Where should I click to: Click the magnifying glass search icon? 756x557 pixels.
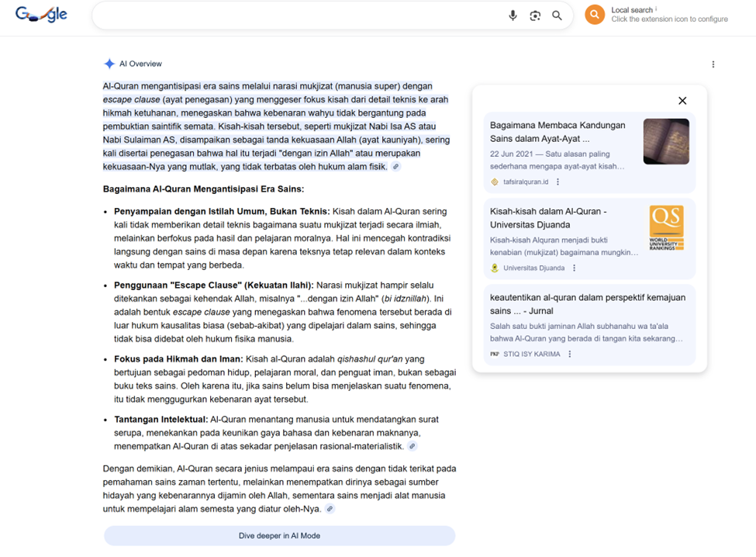click(x=557, y=16)
